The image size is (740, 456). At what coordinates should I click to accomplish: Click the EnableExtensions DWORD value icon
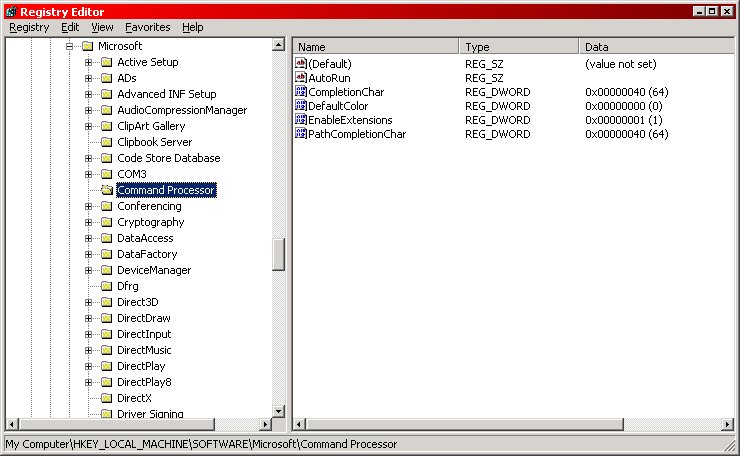click(301, 119)
